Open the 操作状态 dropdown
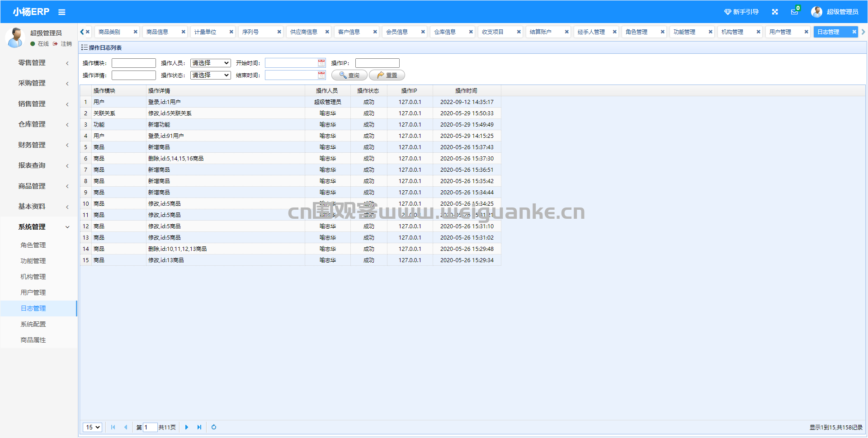This screenshot has width=868, height=438. coord(211,75)
